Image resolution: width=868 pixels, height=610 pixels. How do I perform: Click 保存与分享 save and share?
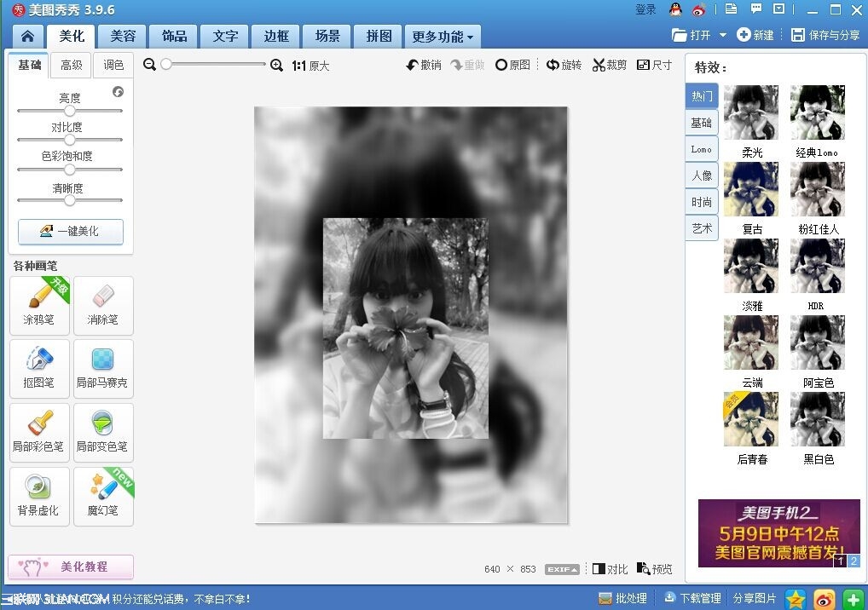825,36
